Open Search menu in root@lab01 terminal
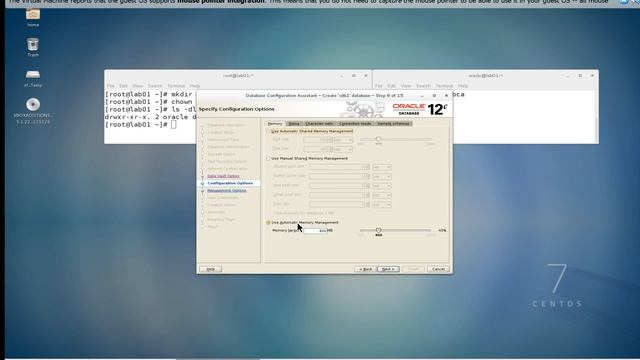Screen dimensions: 640x360 [x=155, y=86]
